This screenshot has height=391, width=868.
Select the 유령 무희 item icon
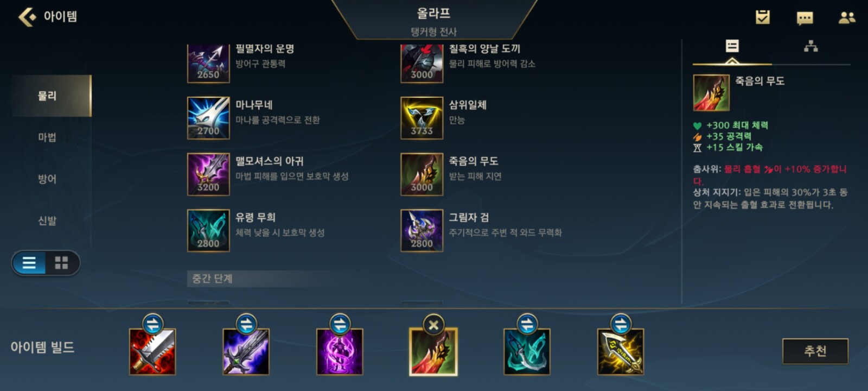point(208,230)
